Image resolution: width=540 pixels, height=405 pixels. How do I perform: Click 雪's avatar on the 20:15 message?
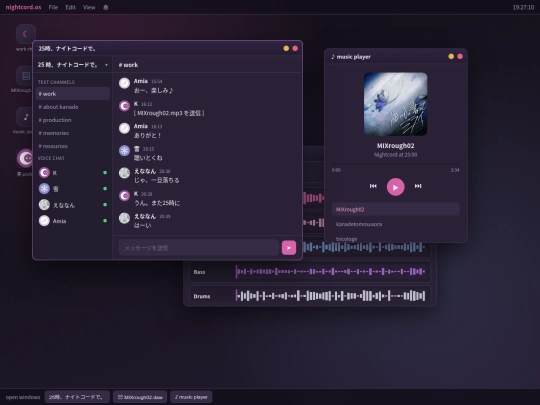coord(124,150)
